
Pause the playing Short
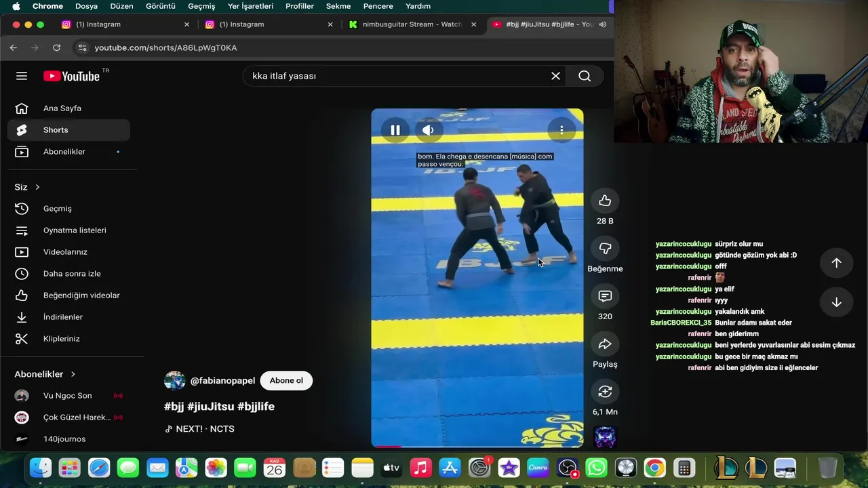(395, 129)
